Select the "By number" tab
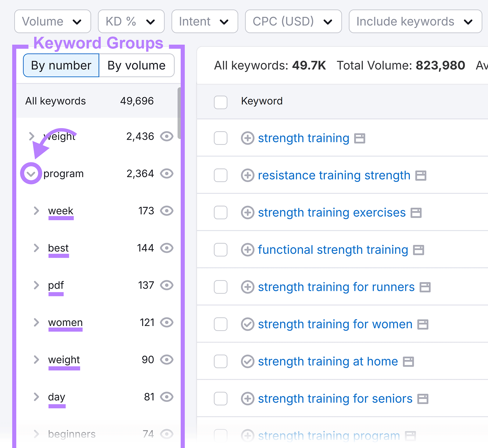 pyautogui.click(x=61, y=65)
